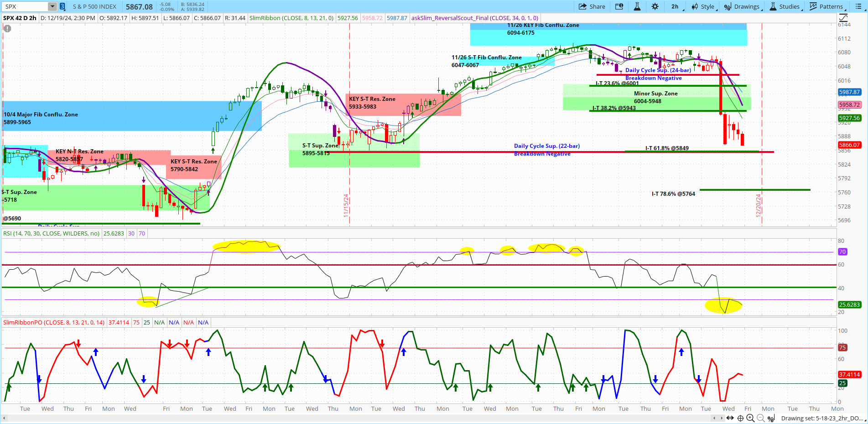Open the chart settings gear icon

tap(655, 6)
